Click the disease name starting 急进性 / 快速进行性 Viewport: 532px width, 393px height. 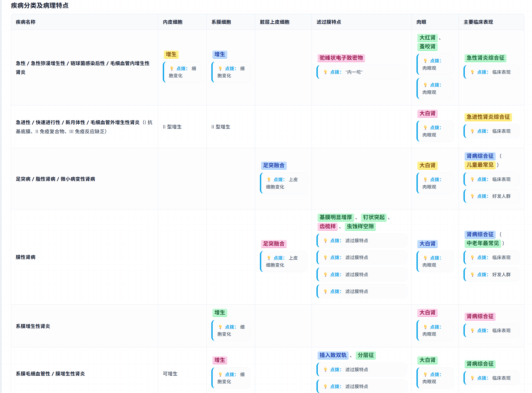(84, 127)
